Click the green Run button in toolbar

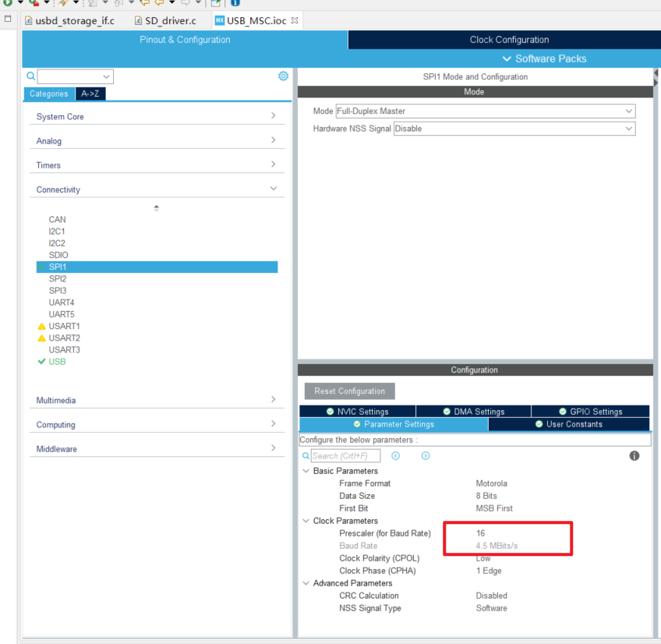8,2
